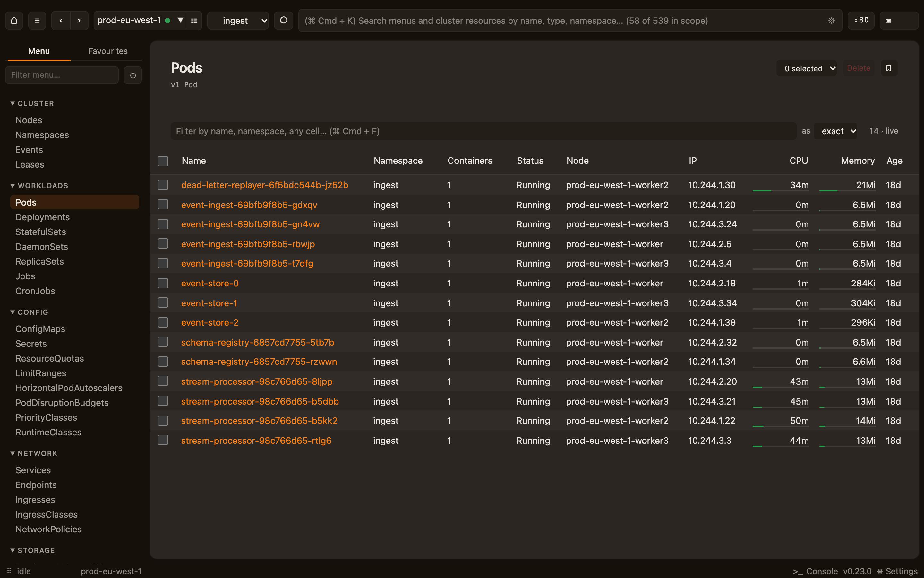The width and height of the screenshot is (924, 578).
Task: Click the grip dots icon next to idle
Action: [x=9, y=571]
